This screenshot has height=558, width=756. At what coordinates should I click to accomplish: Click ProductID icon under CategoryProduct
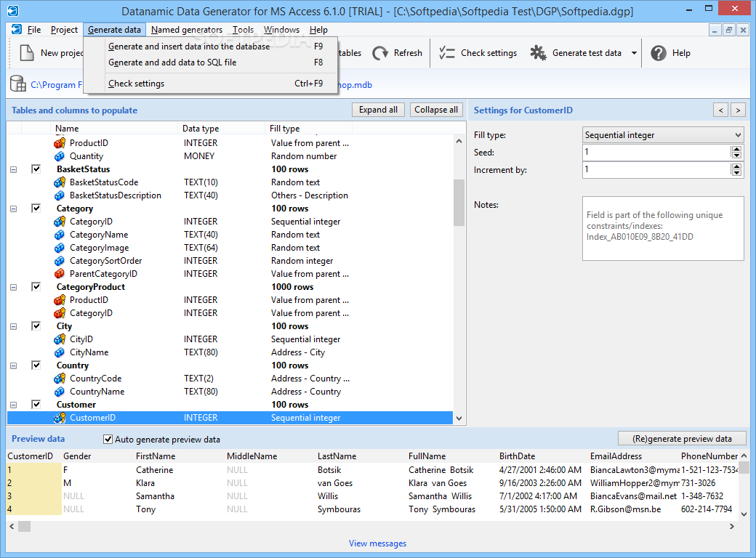pos(60,300)
